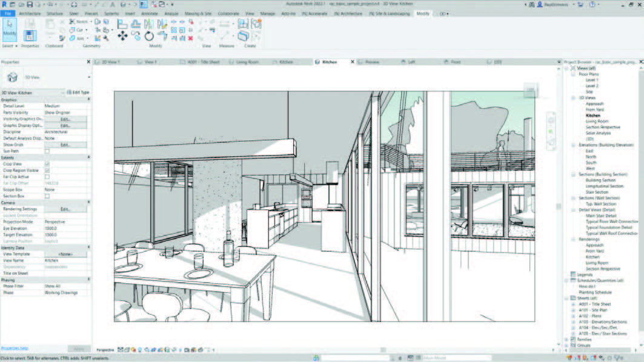Click the ViewCube home in the 3D view
The height and width of the screenshot is (362, 644).
pyautogui.click(x=530, y=91)
